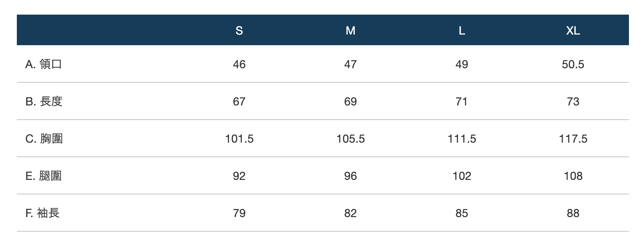Click the A. 領口 row label
Screen dimensions: 644x241
point(43,64)
